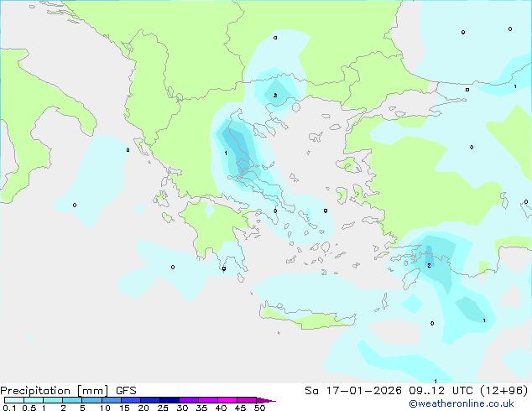Click the 0.5–1 mm legend swatch
The width and height of the screenshot is (532, 411).
(34, 400)
